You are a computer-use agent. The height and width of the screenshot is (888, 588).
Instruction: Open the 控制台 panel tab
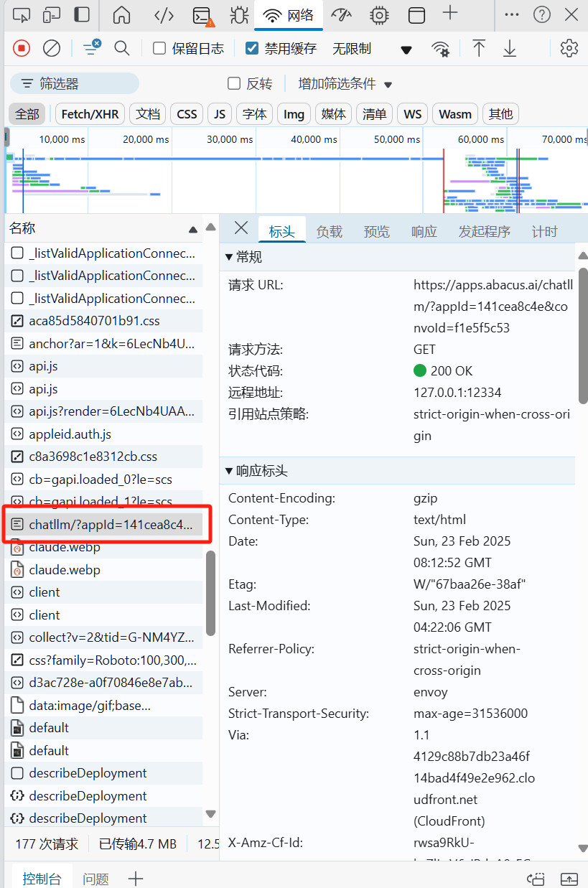tap(42, 878)
